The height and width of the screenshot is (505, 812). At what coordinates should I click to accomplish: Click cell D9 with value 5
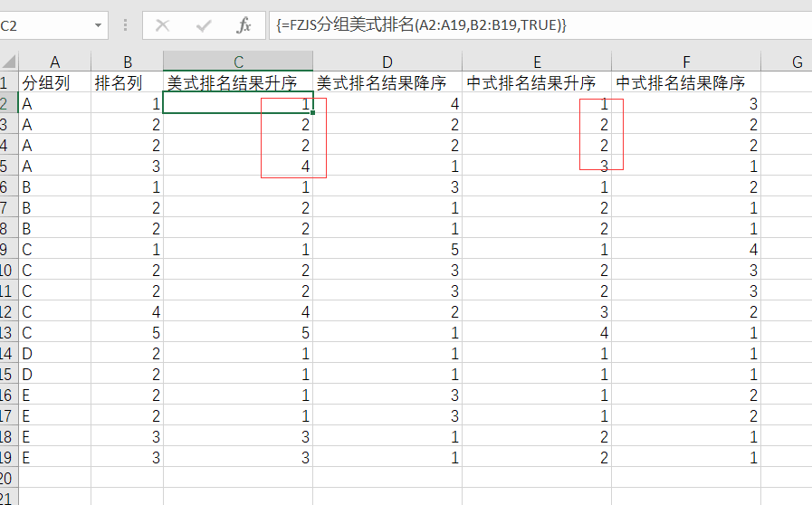coord(387,250)
